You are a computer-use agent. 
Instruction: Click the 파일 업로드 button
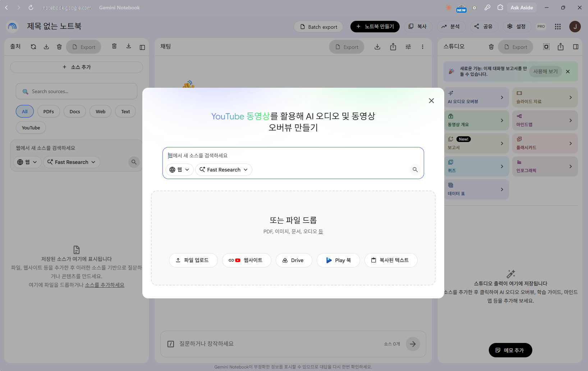(193, 260)
